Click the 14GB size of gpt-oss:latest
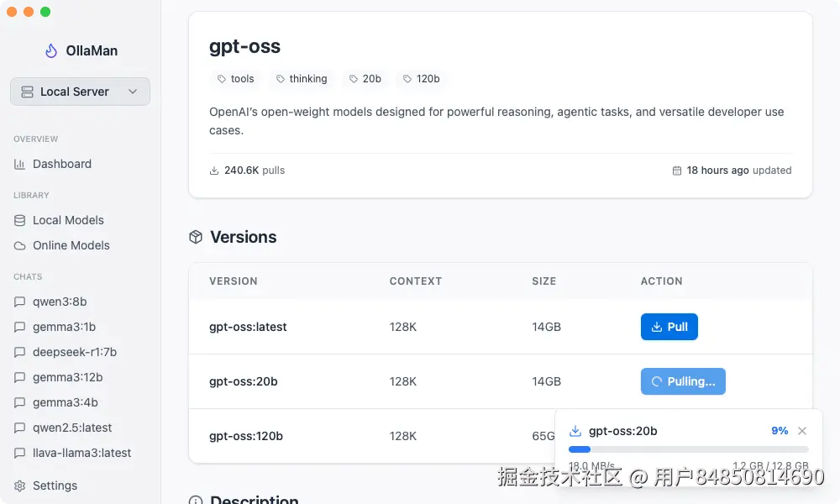The height and width of the screenshot is (504, 840). 547,327
